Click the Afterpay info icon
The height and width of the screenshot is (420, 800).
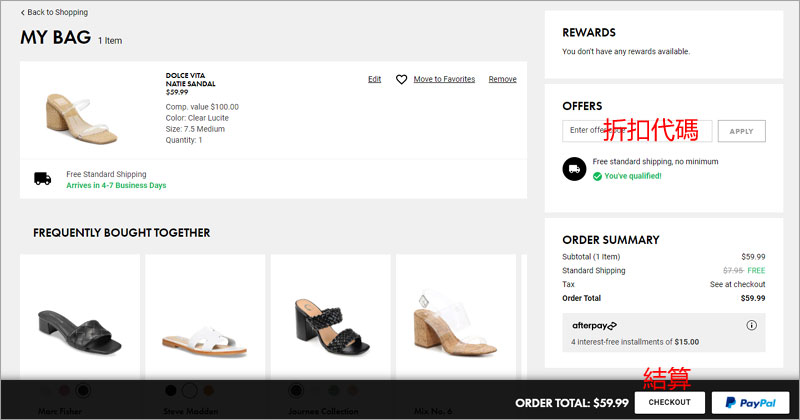751,326
